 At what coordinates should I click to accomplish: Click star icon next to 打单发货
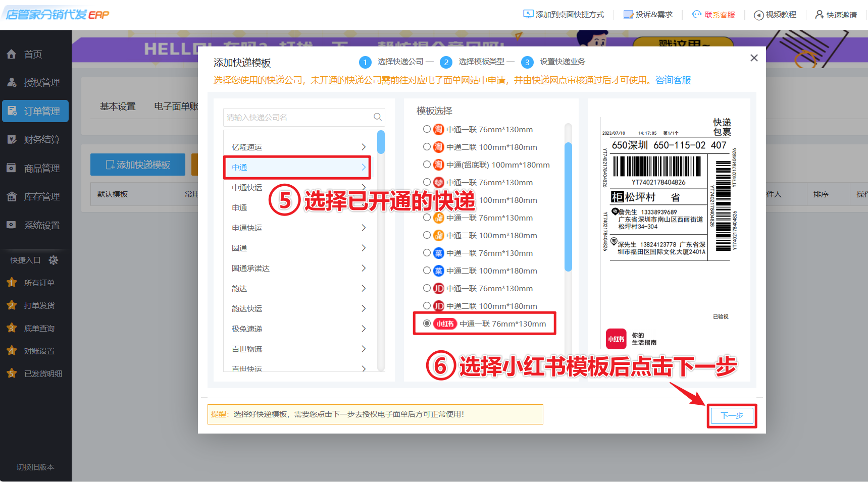coord(12,305)
